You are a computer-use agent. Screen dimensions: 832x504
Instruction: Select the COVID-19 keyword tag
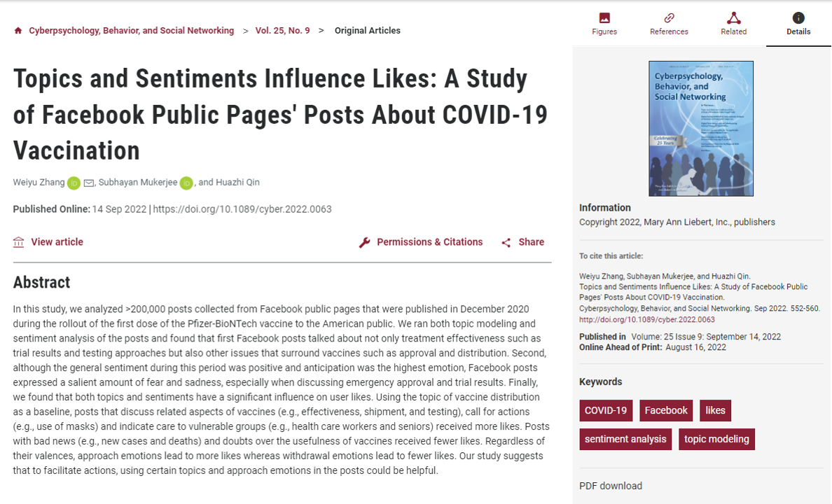(x=606, y=411)
